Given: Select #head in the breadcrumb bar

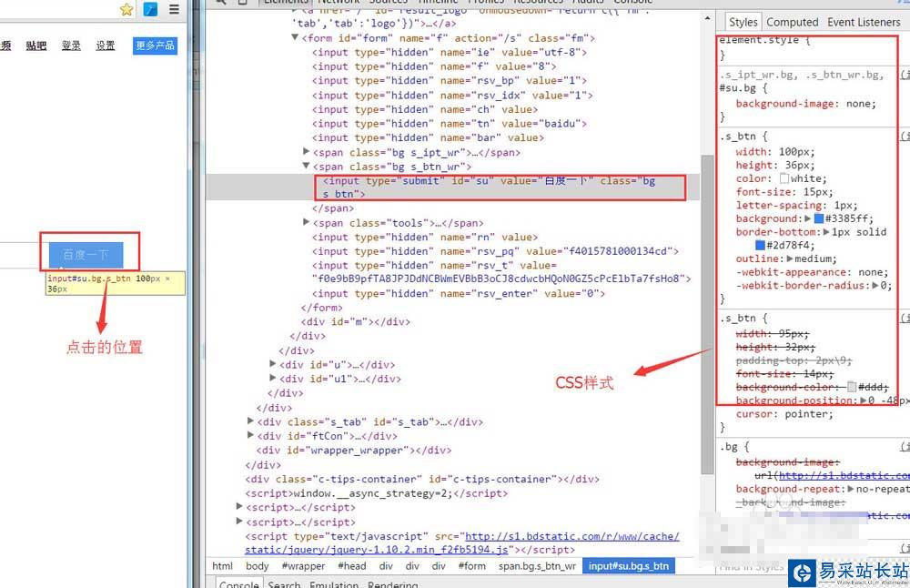Looking at the screenshot, I should pos(352,566).
